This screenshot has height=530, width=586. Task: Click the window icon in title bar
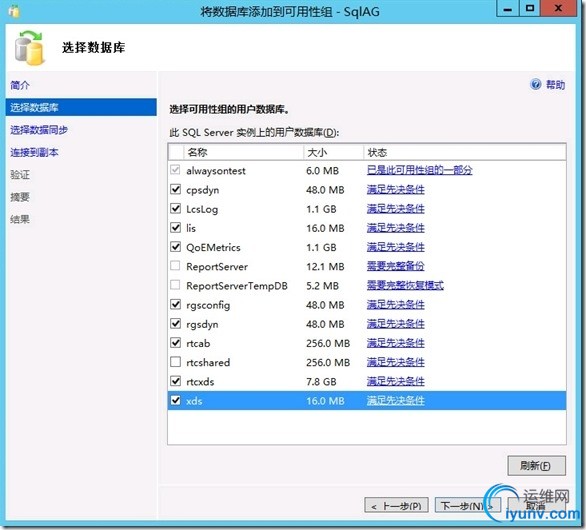coord(14,11)
